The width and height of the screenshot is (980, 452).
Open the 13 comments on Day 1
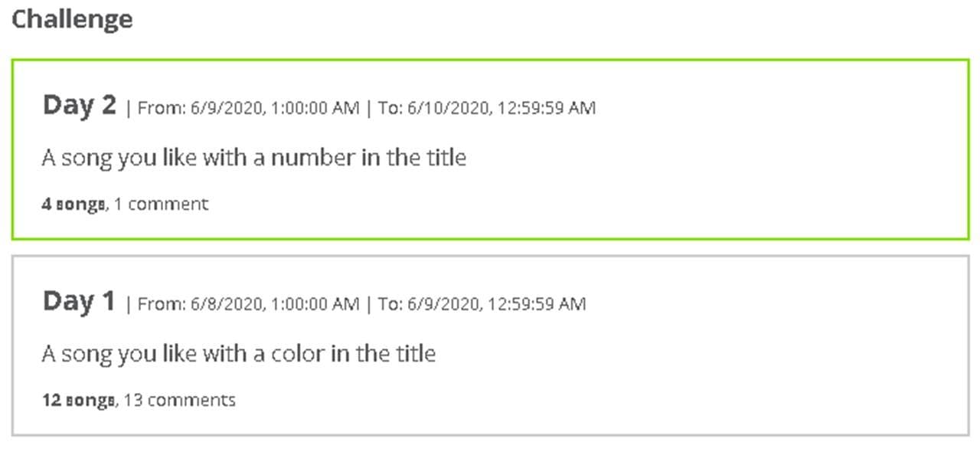[x=180, y=400]
